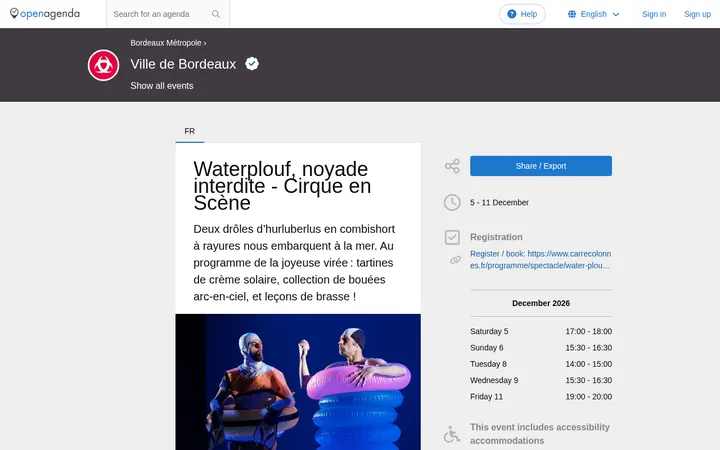Open the Help button
Screen dimensions: 720x450
pos(522,14)
